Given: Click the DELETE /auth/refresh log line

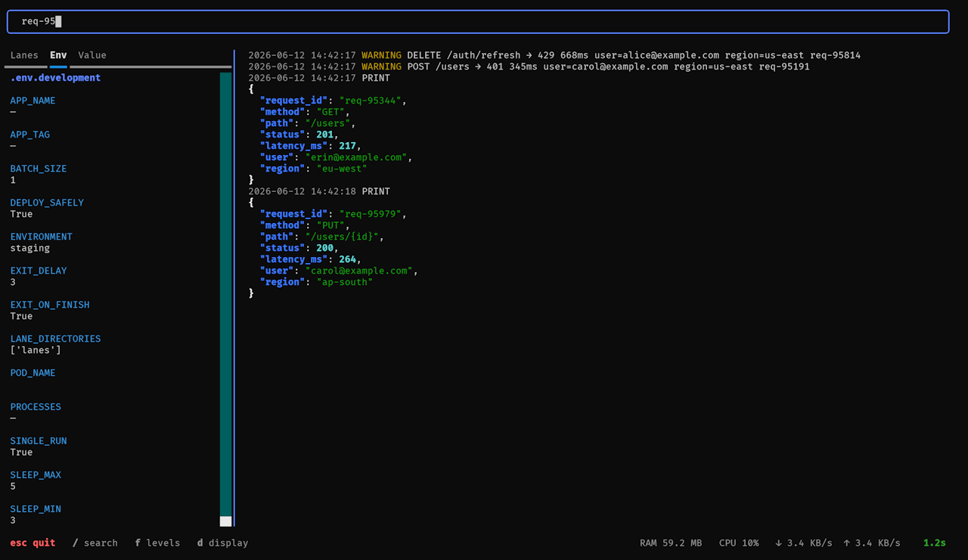Looking at the screenshot, I should (x=554, y=55).
